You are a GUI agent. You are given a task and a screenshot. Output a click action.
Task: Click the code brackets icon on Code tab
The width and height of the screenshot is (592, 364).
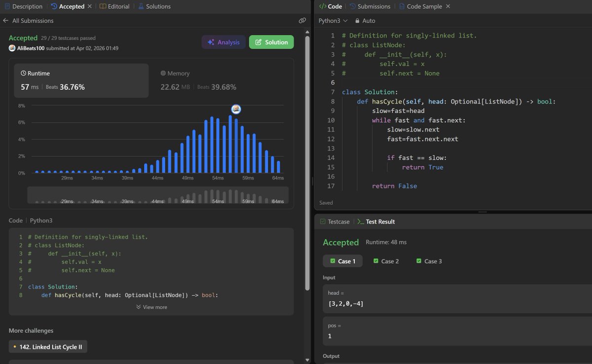pyautogui.click(x=322, y=6)
